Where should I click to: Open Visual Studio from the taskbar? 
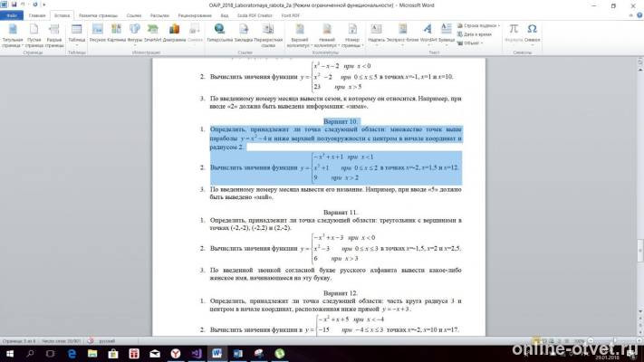tap(197, 353)
